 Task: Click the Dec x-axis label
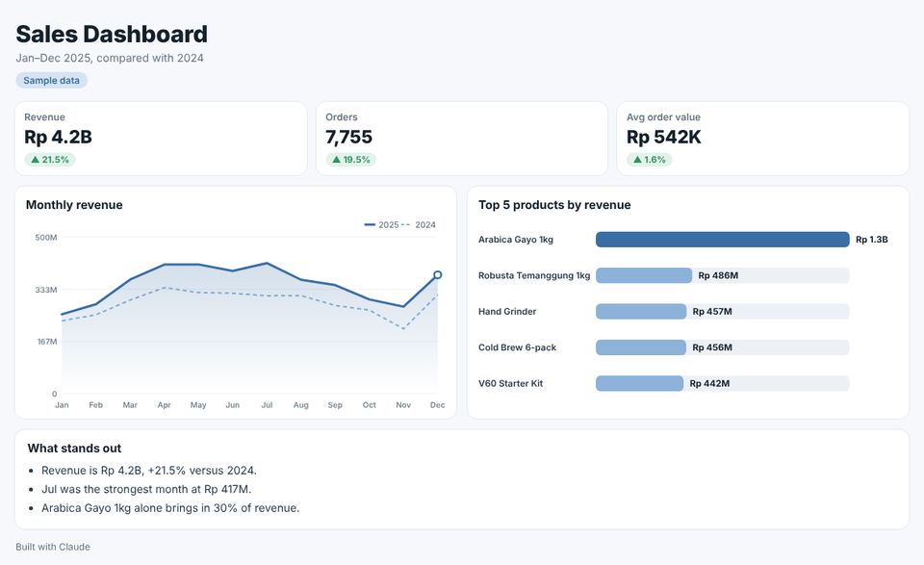point(437,405)
